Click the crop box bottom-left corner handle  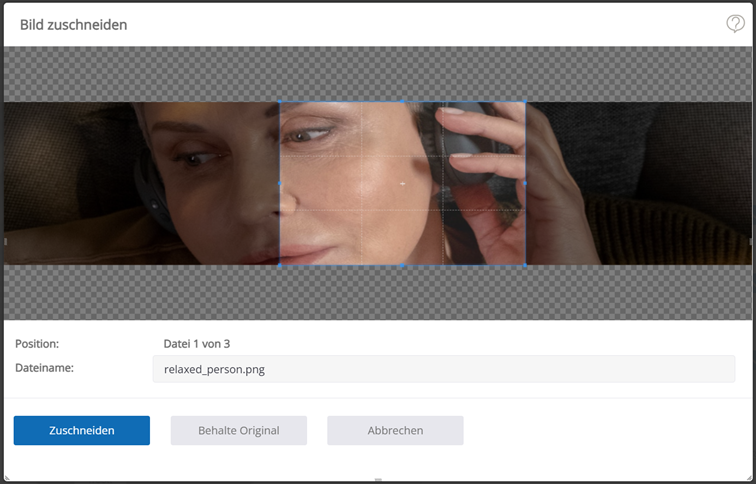pos(280,265)
